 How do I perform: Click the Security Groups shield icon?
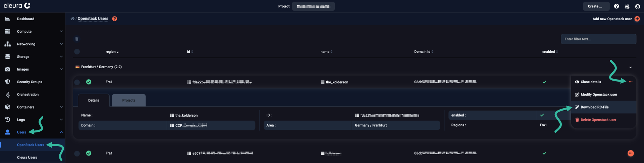[x=7, y=82]
